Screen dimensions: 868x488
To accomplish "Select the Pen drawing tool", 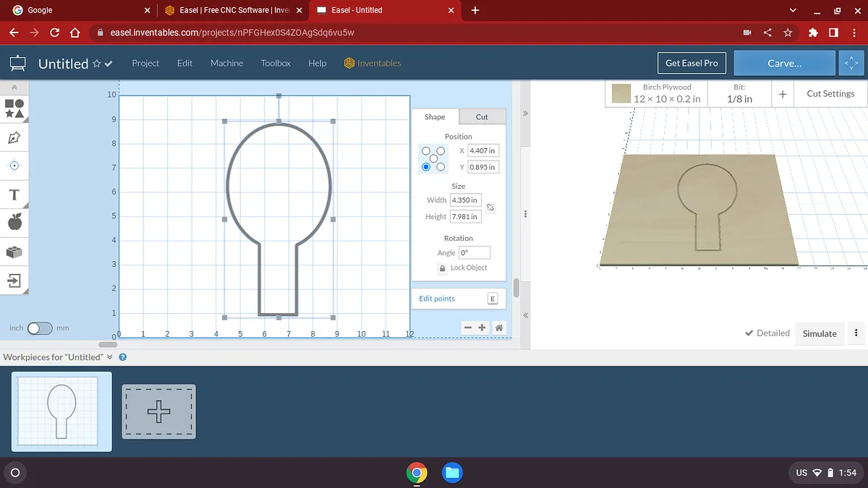I will [14, 137].
